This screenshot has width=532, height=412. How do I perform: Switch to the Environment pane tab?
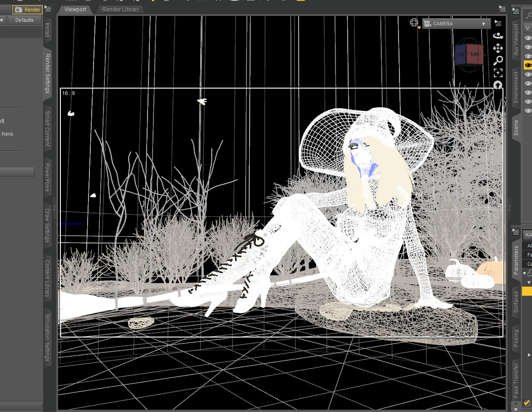coord(516,87)
